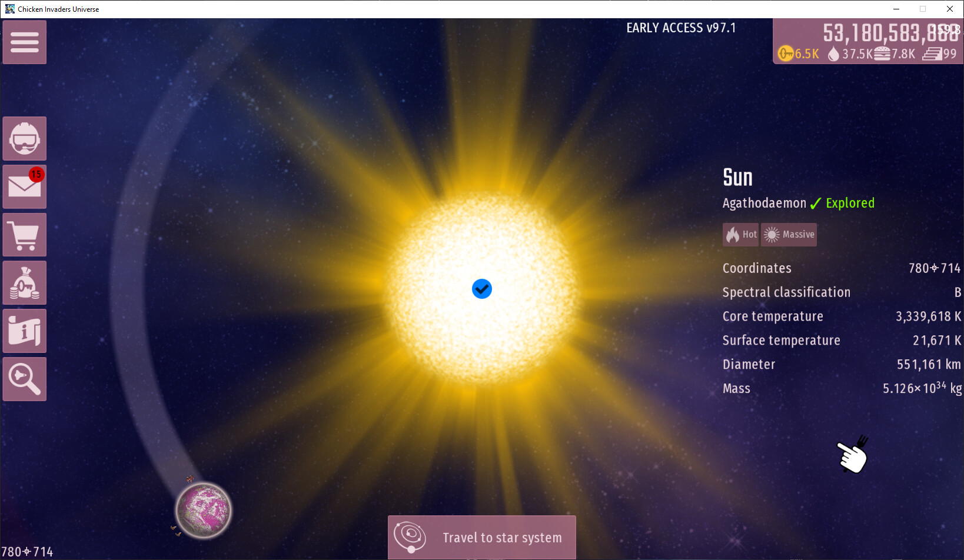Click the coordinates readout in bottom-left corner
964x560 pixels.
point(27,552)
